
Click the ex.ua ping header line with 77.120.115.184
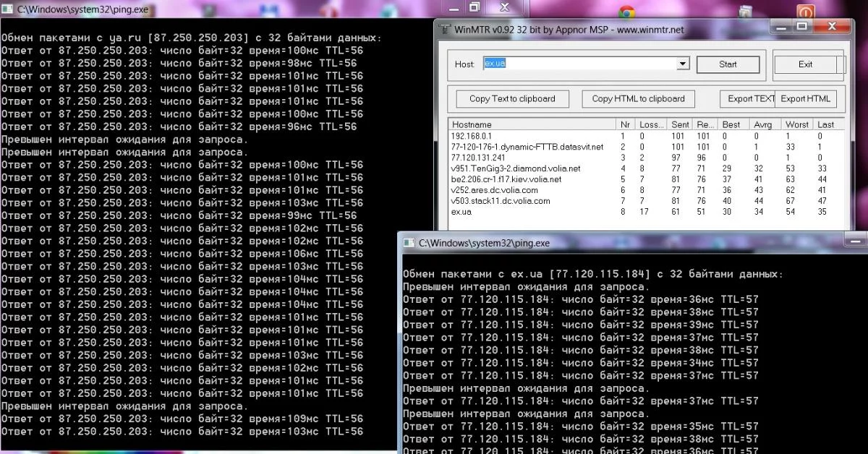tap(592, 274)
